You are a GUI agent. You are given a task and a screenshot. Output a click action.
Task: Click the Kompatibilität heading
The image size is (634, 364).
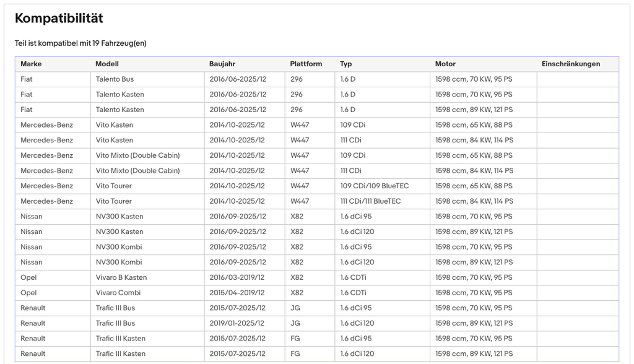(59, 18)
